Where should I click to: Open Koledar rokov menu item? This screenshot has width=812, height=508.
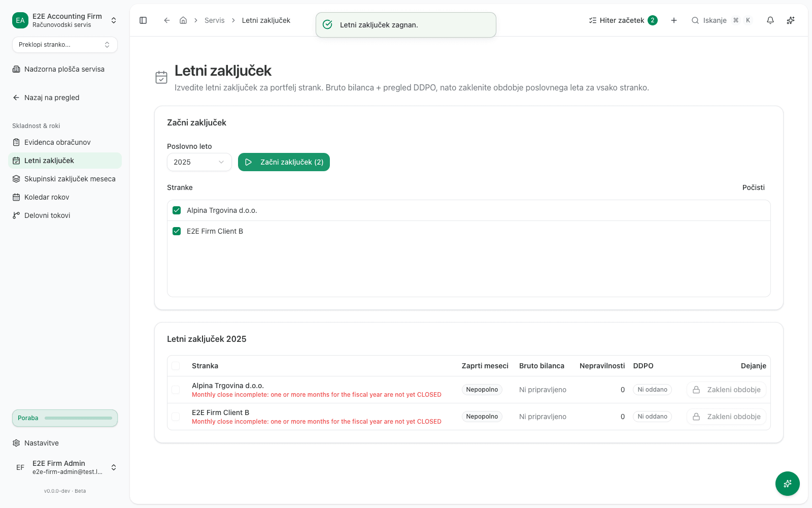point(65,197)
